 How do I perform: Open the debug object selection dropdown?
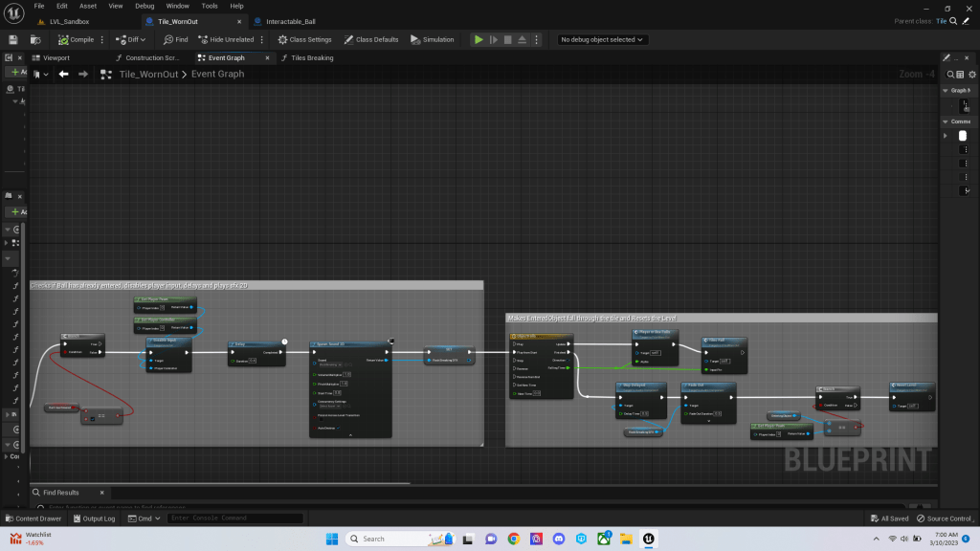pyautogui.click(x=602, y=39)
